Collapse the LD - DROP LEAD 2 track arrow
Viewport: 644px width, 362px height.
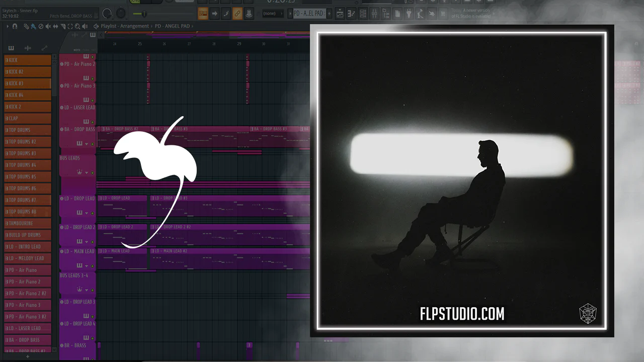(87, 242)
